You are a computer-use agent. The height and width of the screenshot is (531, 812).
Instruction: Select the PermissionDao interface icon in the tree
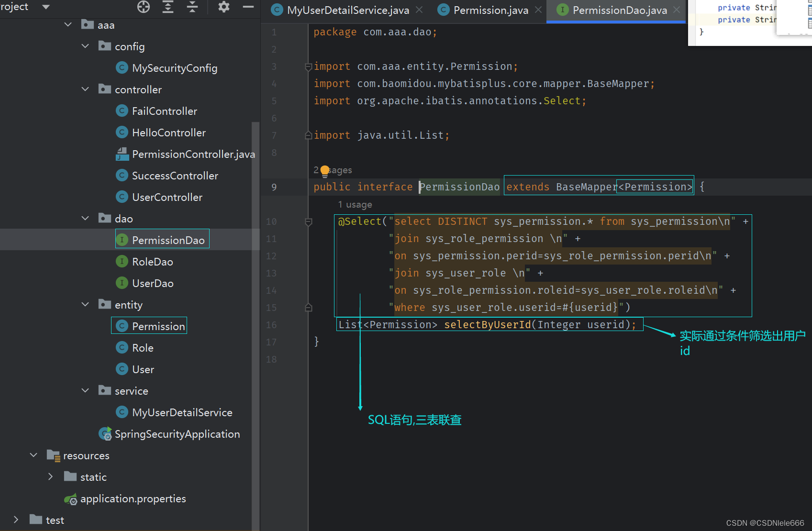click(x=122, y=240)
